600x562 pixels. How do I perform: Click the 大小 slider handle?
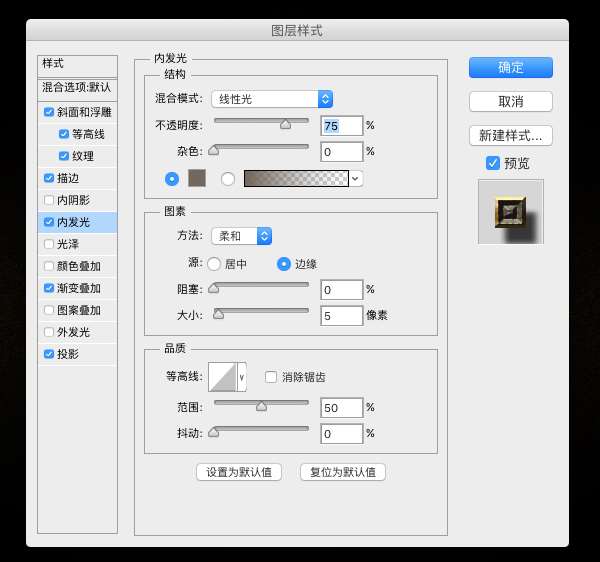point(218,314)
